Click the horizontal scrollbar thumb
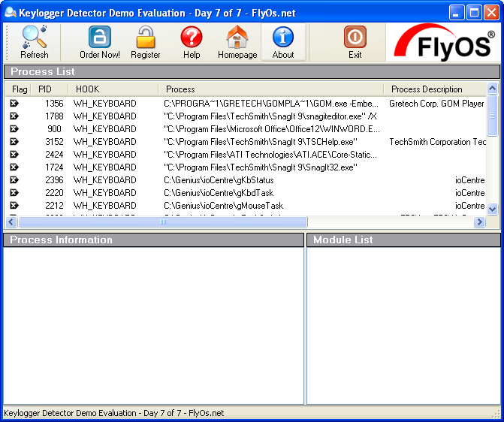 [163, 222]
